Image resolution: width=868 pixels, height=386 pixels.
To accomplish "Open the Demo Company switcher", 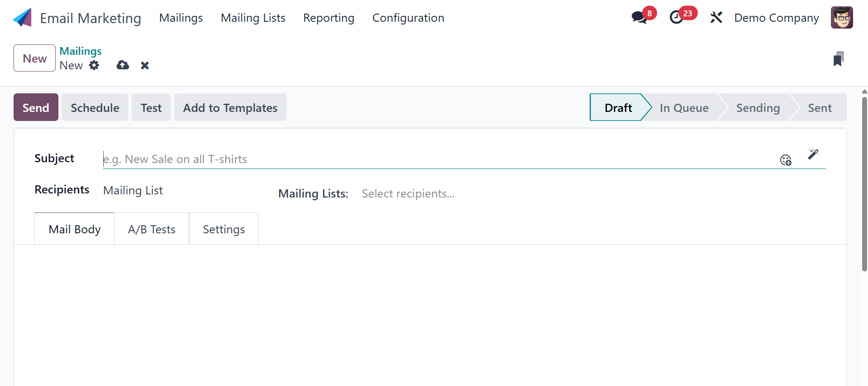I will coord(776,18).
